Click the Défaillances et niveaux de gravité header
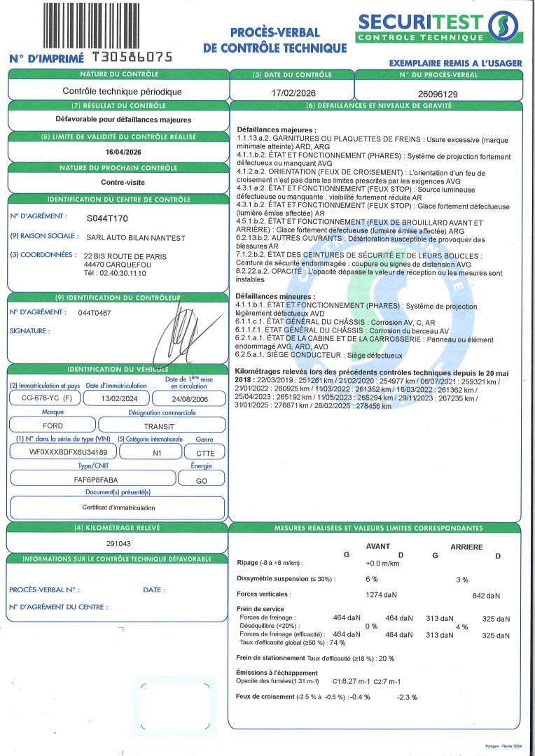 (375, 106)
